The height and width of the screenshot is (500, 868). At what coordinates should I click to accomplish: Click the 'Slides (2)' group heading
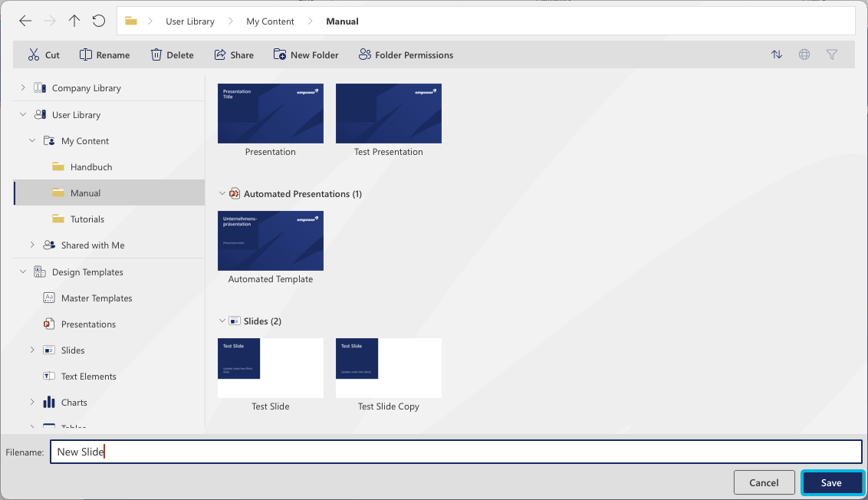[262, 321]
